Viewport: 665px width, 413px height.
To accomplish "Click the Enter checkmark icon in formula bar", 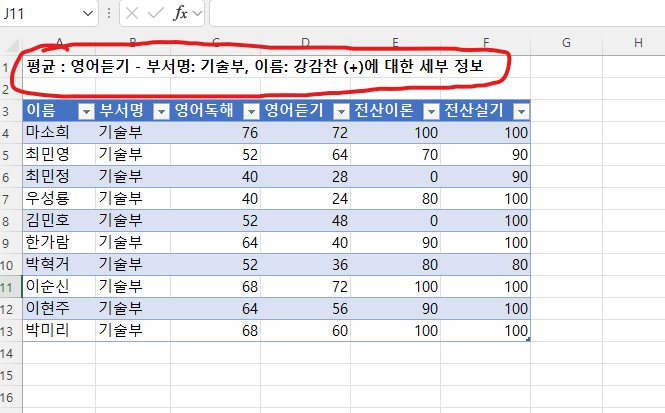I will (156, 14).
